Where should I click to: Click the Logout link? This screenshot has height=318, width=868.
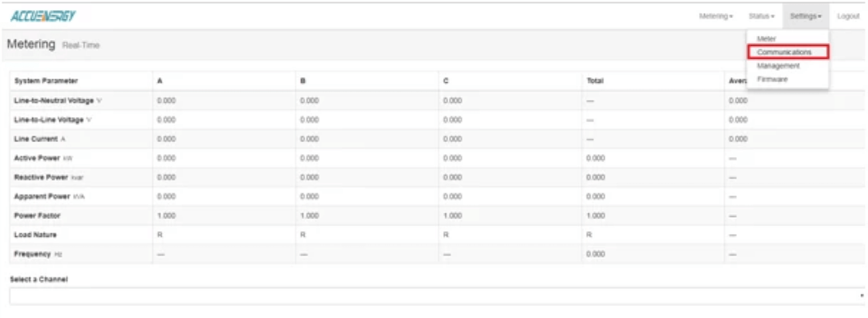coord(848,16)
